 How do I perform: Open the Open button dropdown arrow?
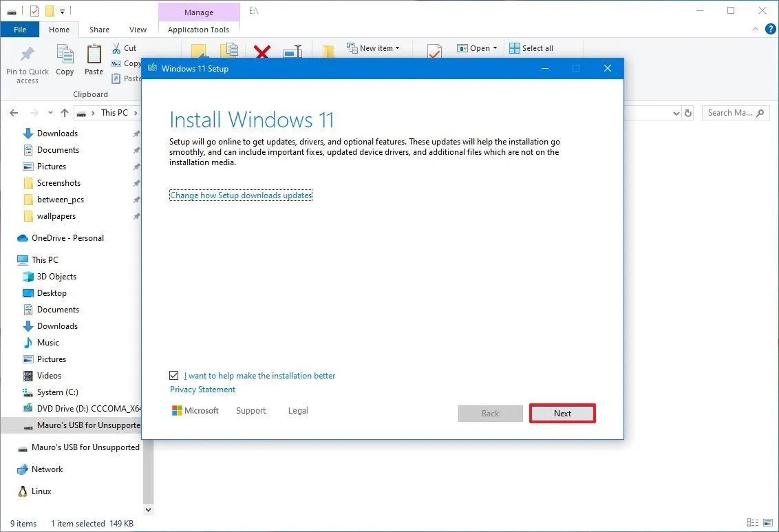[495, 47]
